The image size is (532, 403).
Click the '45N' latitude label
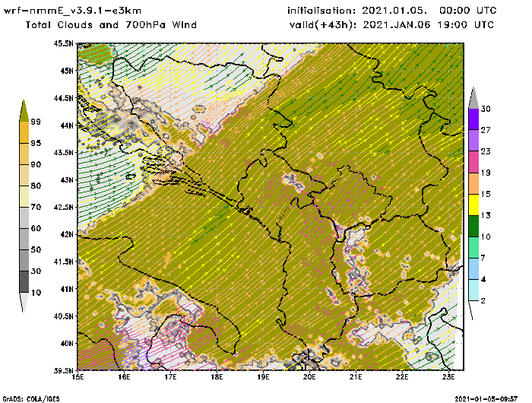67,71
